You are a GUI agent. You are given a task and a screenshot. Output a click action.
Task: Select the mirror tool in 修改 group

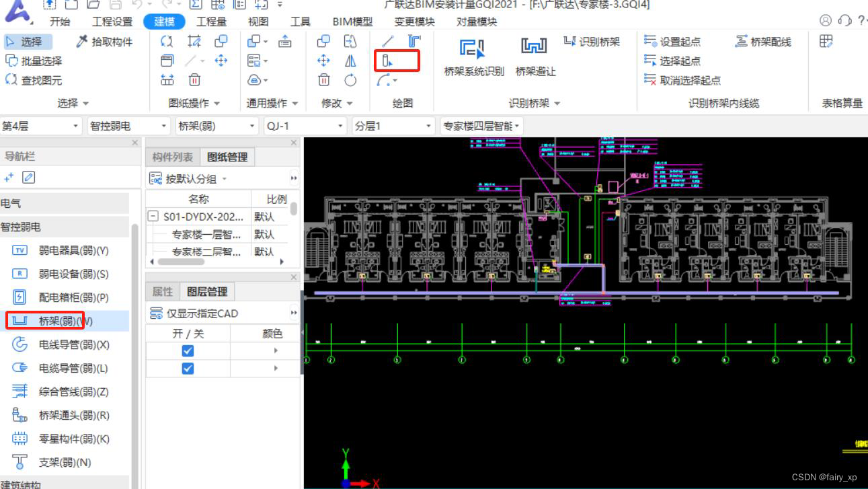pos(350,61)
